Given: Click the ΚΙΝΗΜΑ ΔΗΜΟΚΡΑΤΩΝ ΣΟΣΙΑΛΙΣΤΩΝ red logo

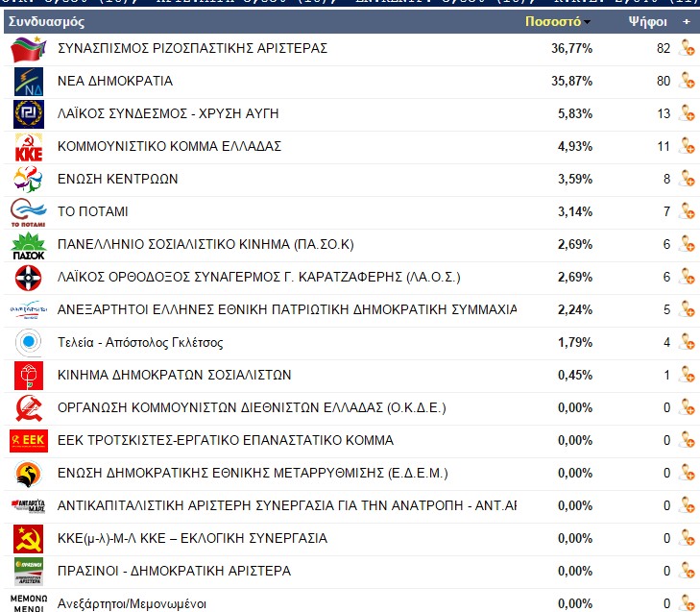Looking at the screenshot, I should pyautogui.click(x=29, y=376).
